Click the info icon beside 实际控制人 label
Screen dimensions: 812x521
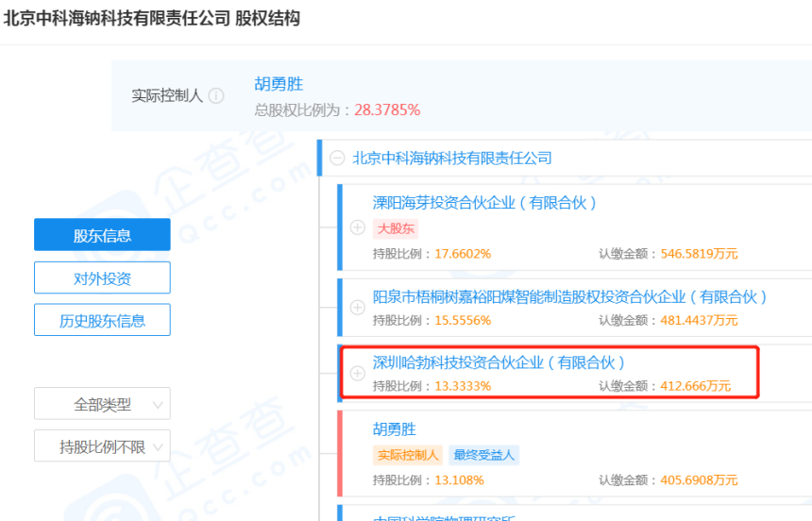point(216,96)
